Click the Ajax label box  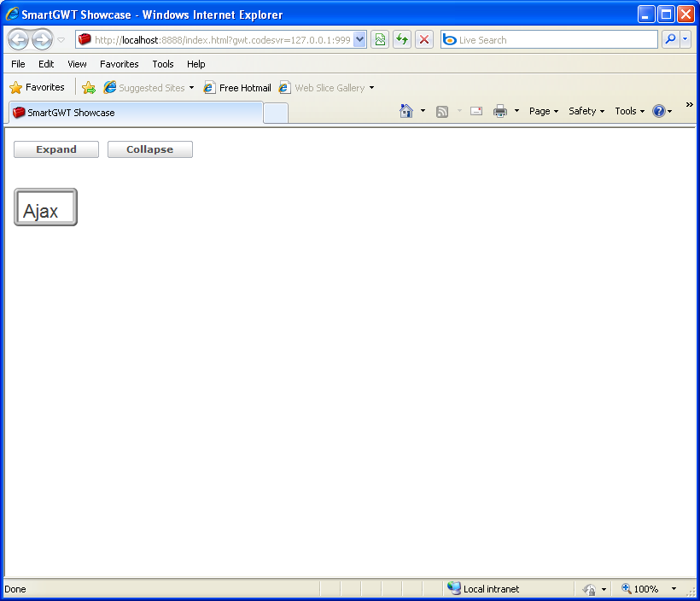45,207
